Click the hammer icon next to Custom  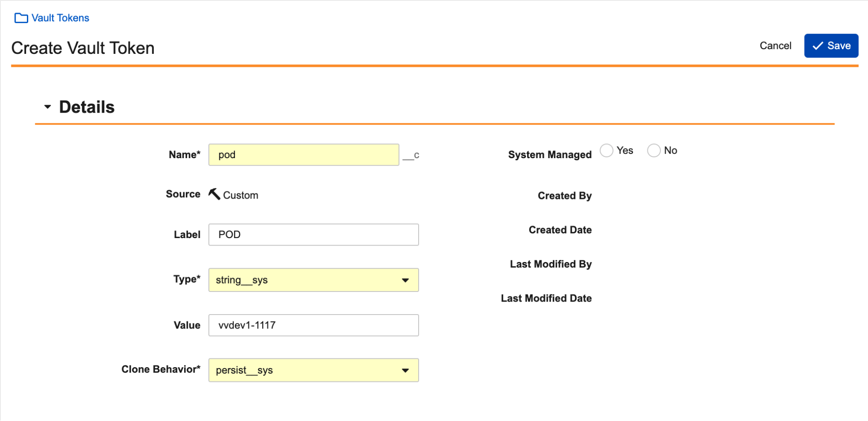pyautogui.click(x=214, y=194)
